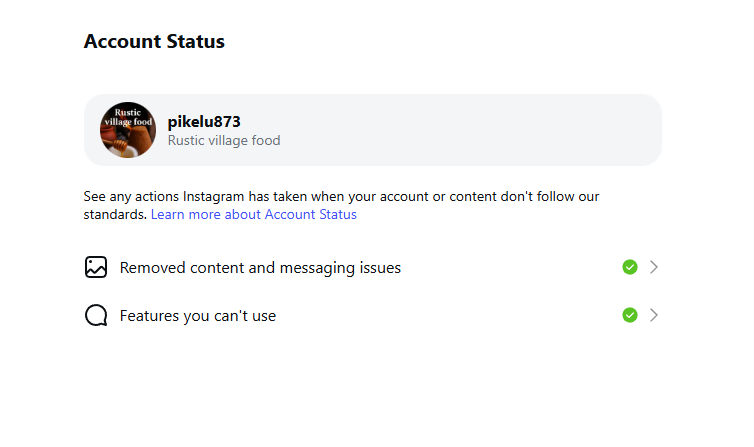Open Features you can't use

point(198,316)
